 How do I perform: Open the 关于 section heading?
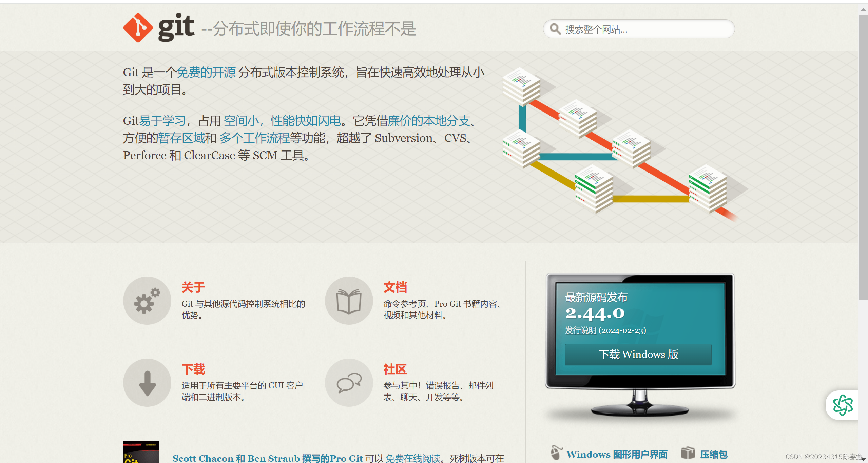click(x=193, y=287)
